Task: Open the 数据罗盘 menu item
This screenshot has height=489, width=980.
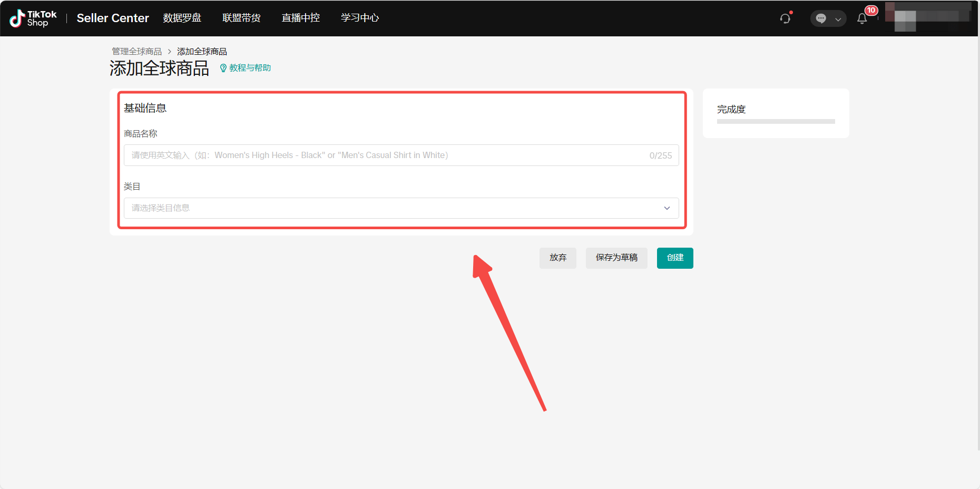Action: [182, 17]
